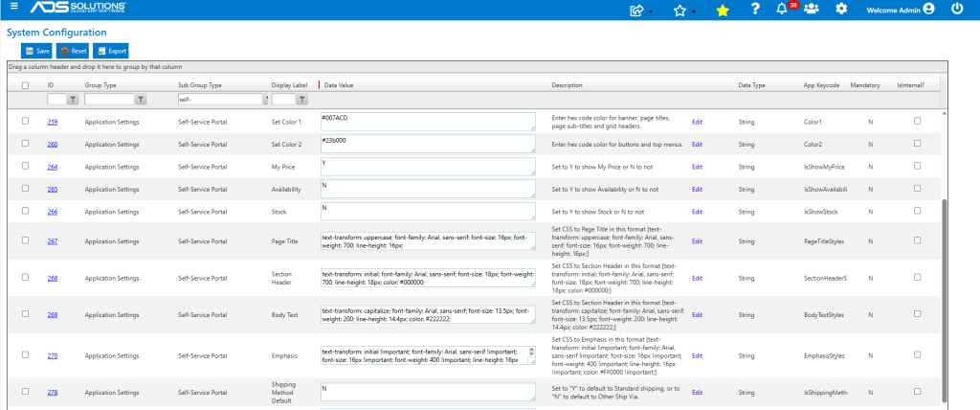Open dropdown arrow next to outline star

point(693,11)
